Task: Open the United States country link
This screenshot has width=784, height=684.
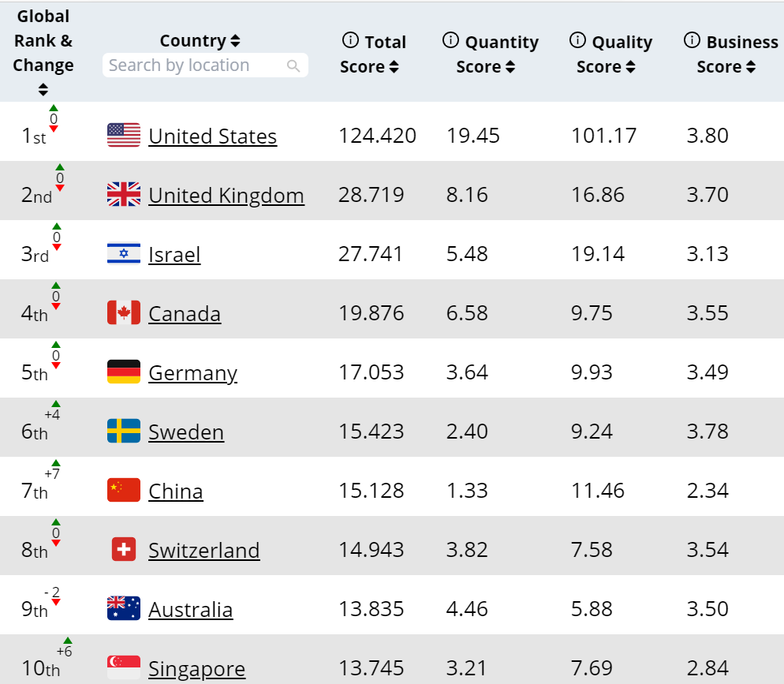Action: [x=212, y=136]
